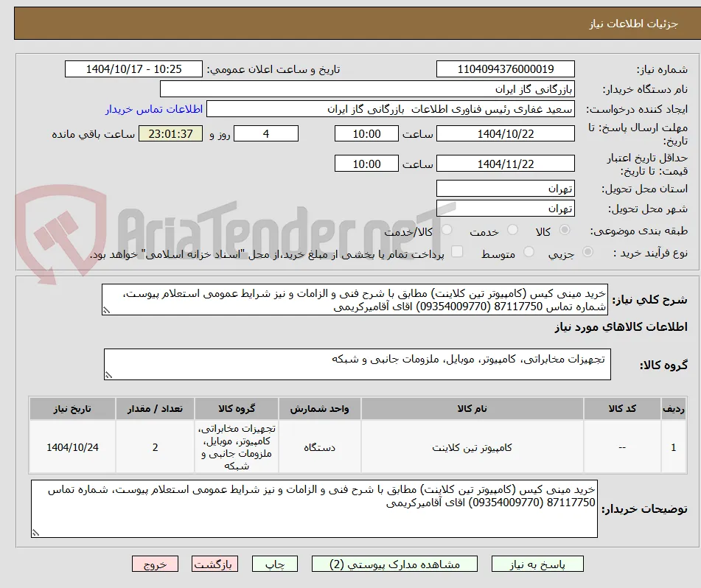This screenshot has width=701, height=588.
Task: Click the ردیف column header
Action: (674, 409)
